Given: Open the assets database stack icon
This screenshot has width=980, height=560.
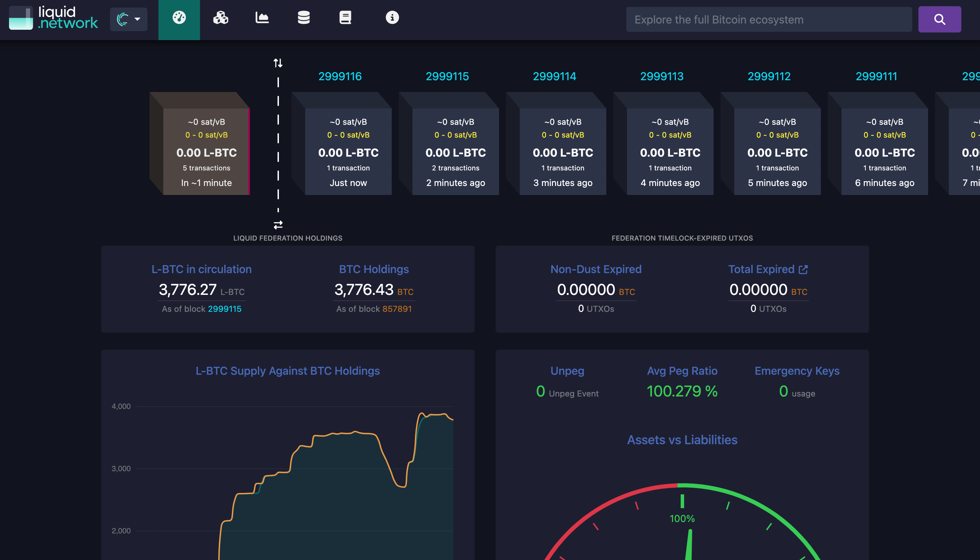Looking at the screenshot, I should pos(304,18).
